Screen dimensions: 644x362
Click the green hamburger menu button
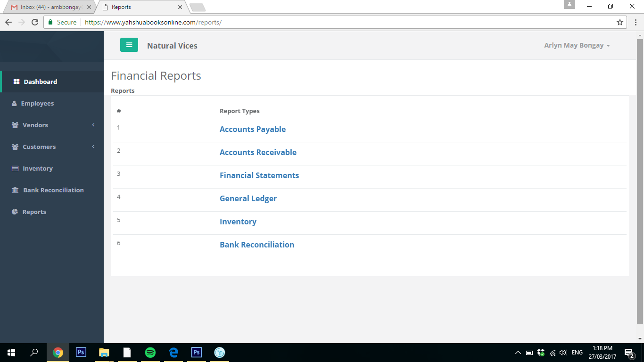point(129,45)
